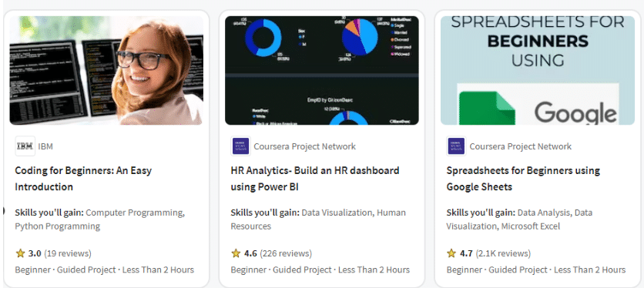
Task: Click the star icon beside 4.7 rating
Action: (x=451, y=253)
